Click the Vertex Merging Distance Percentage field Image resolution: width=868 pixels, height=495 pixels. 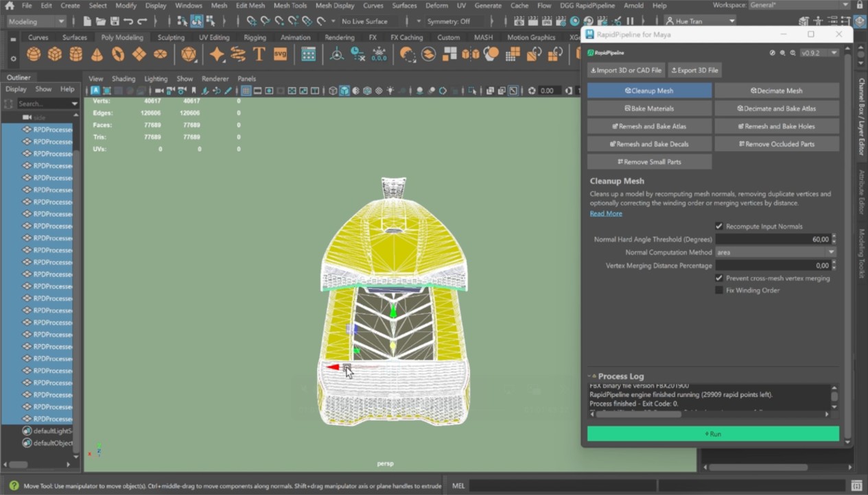pos(773,265)
